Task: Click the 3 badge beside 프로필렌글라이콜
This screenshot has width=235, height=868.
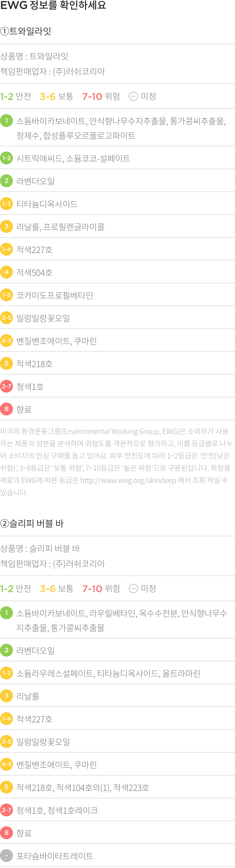Action: 6,226
